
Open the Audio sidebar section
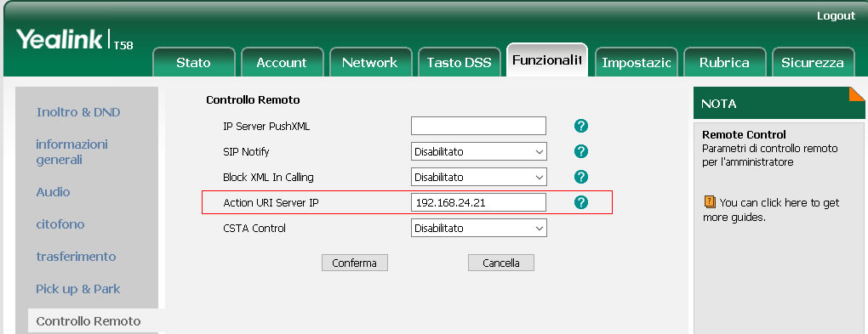click(53, 192)
